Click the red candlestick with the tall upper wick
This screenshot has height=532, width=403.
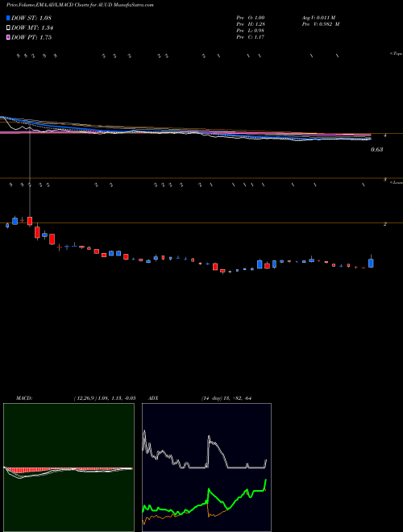tap(30, 221)
